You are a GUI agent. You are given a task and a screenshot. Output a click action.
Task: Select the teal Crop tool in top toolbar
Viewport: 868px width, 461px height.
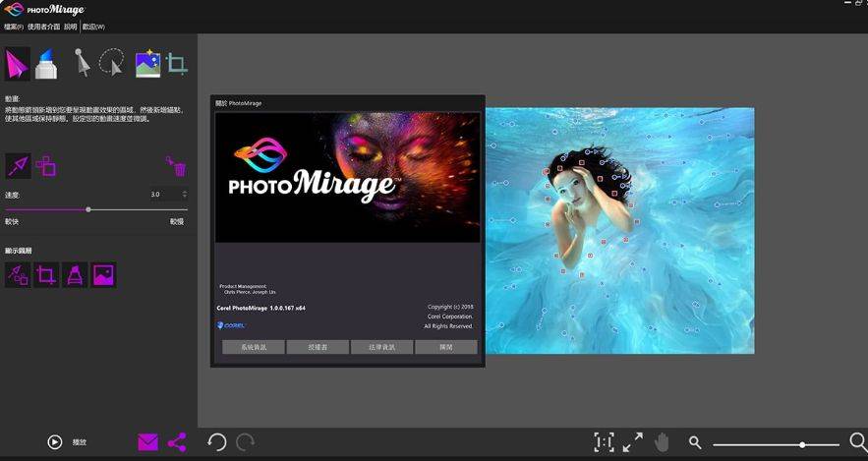(x=177, y=64)
